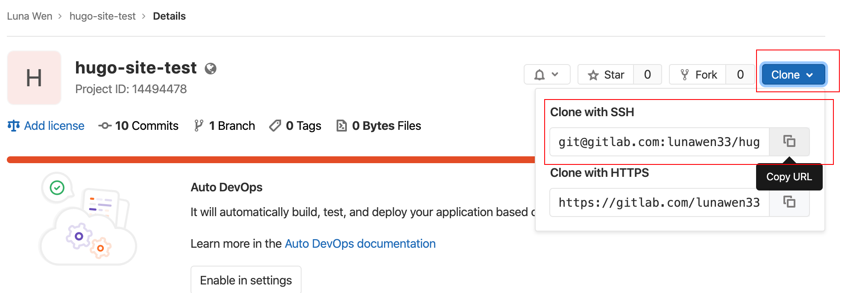Click the Auto DevOps heading text
Viewport: 868px width, 293px height.
point(226,187)
